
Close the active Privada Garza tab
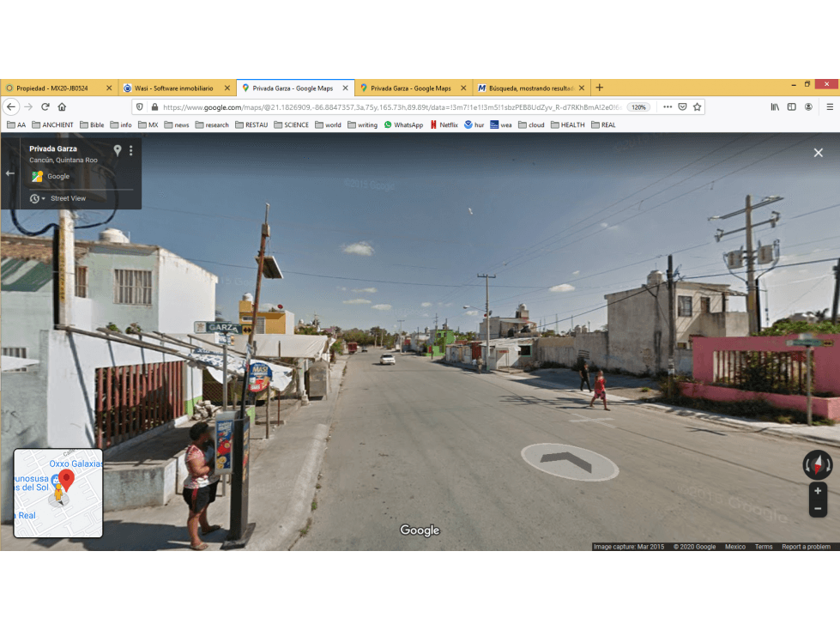tap(346, 88)
